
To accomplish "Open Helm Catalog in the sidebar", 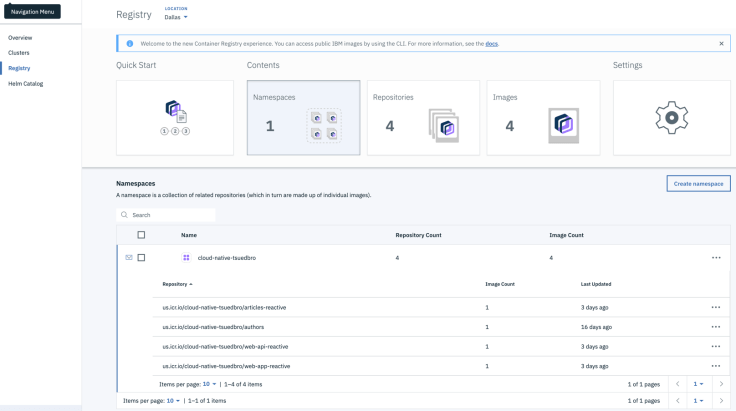I will click(25, 83).
